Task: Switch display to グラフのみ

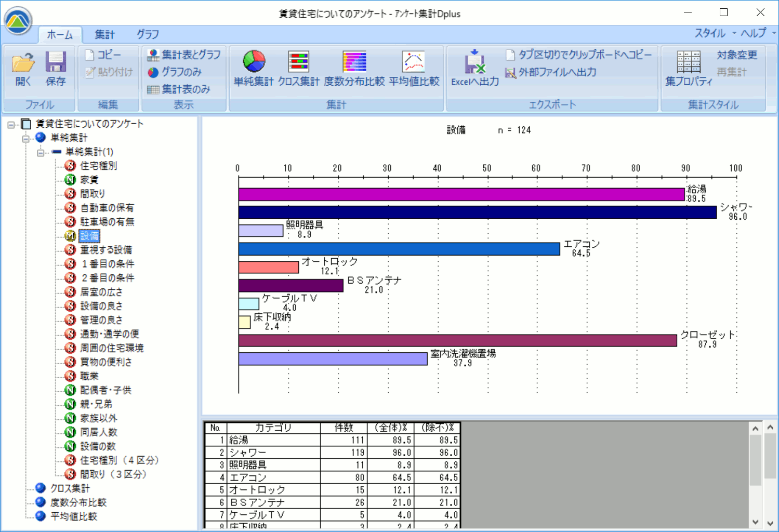Action: [x=175, y=72]
